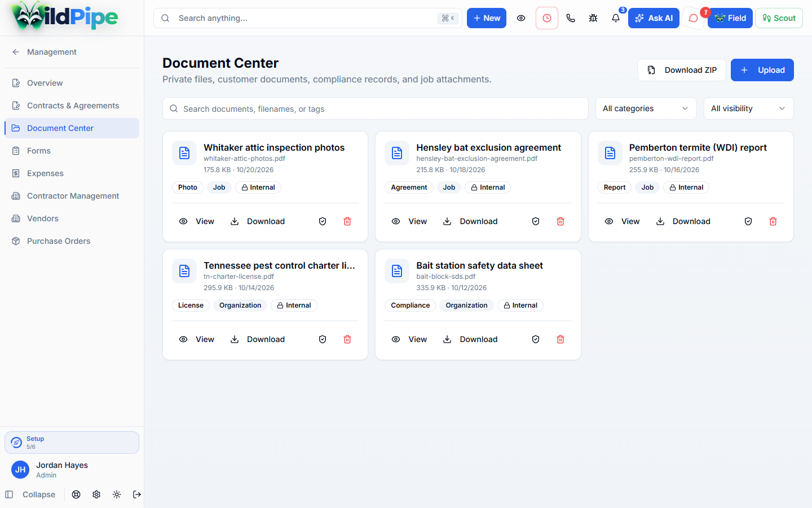This screenshot has height=508, width=812.
Task: Click Compliance tag on Bait station card
Action: [x=410, y=305]
